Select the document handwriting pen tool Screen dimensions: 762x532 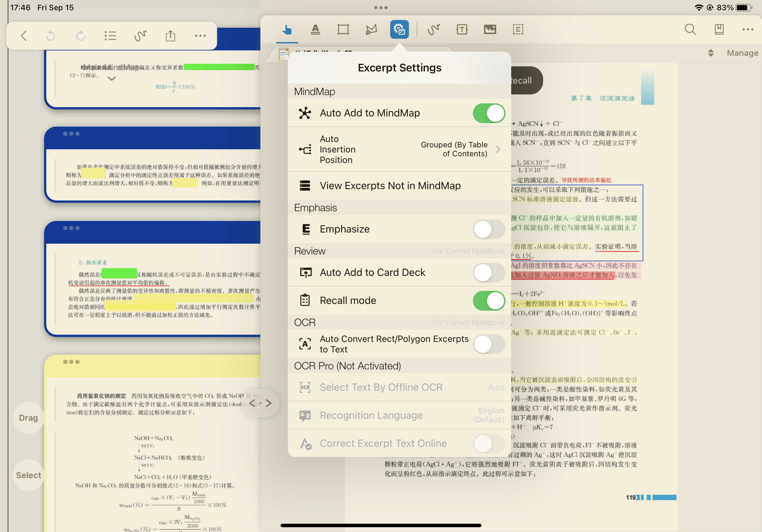[434, 30]
